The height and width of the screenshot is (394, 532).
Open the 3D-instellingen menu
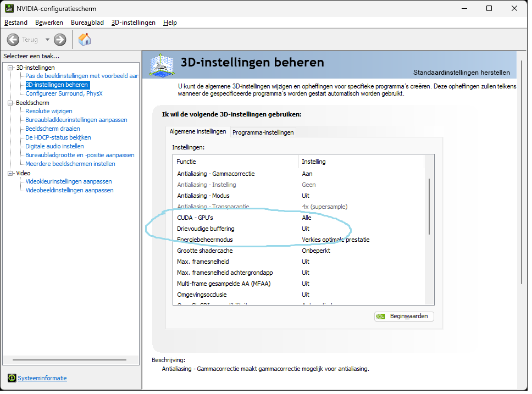click(x=134, y=23)
